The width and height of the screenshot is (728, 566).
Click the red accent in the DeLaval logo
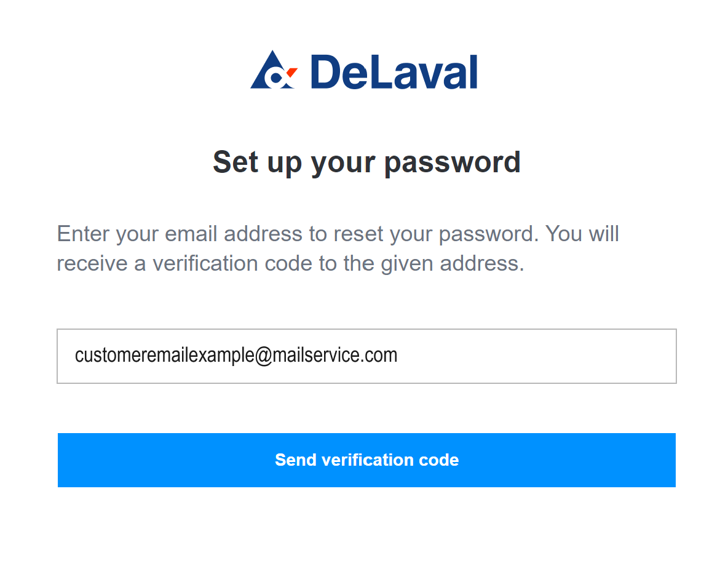tap(291, 73)
